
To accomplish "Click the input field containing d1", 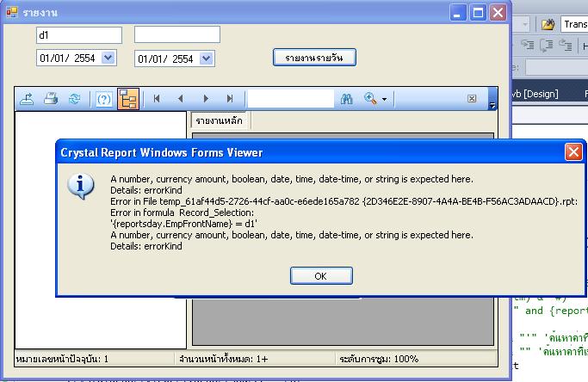I will click(79, 35).
